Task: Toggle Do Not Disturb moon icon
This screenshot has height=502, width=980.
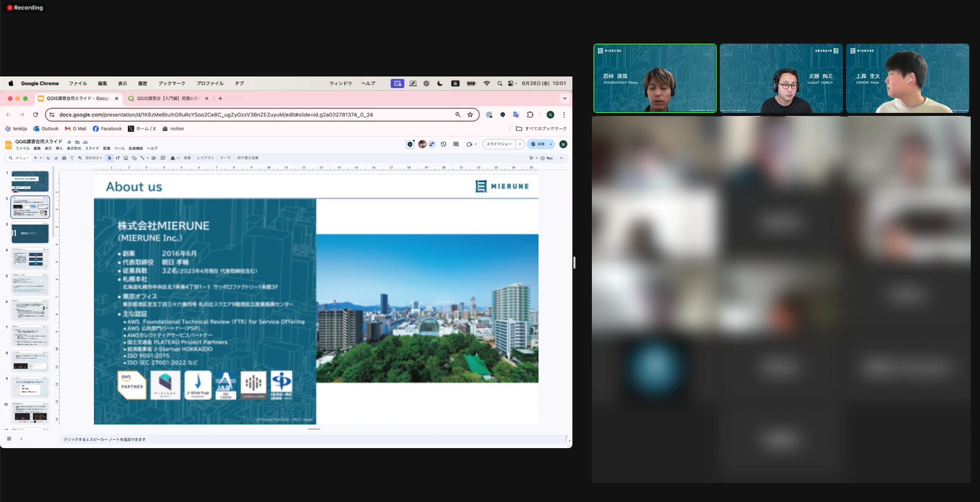Action: click(x=440, y=83)
